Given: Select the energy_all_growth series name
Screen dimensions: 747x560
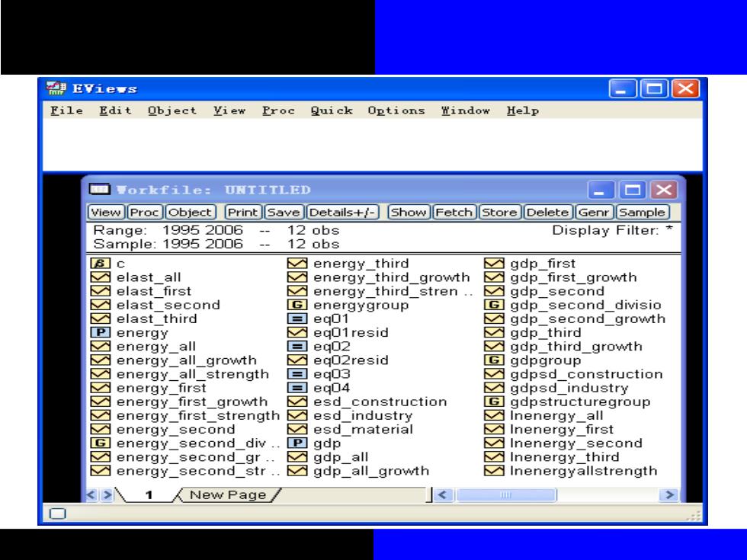Looking at the screenshot, I should tap(187, 360).
